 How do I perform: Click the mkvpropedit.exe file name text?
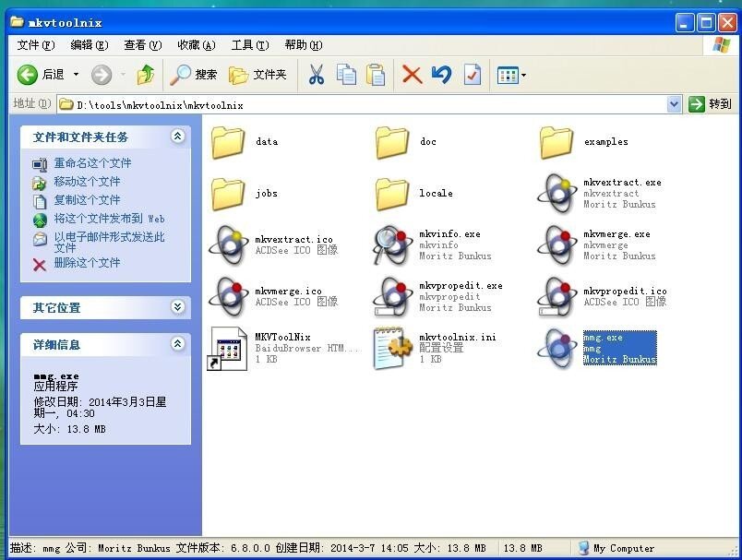coord(461,286)
